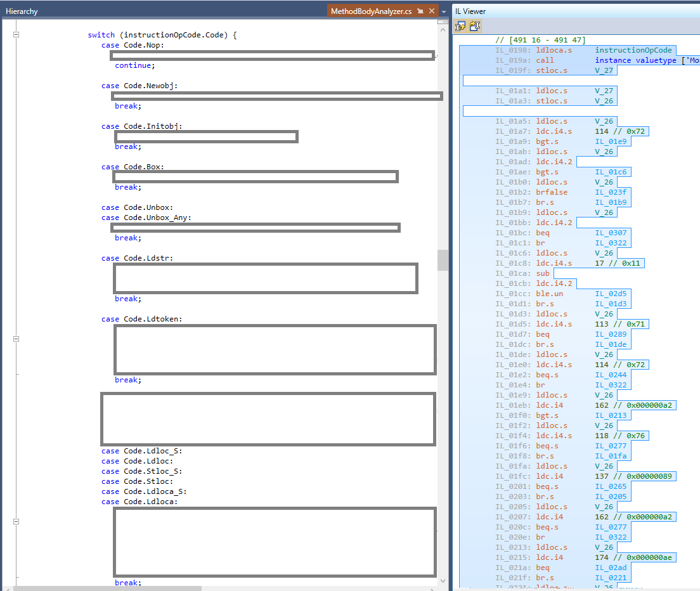Image resolution: width=700 pixels, height=591 pixels.
Task: Click 'case Code.Ldstr:' line
Action: tap(137, 259)
